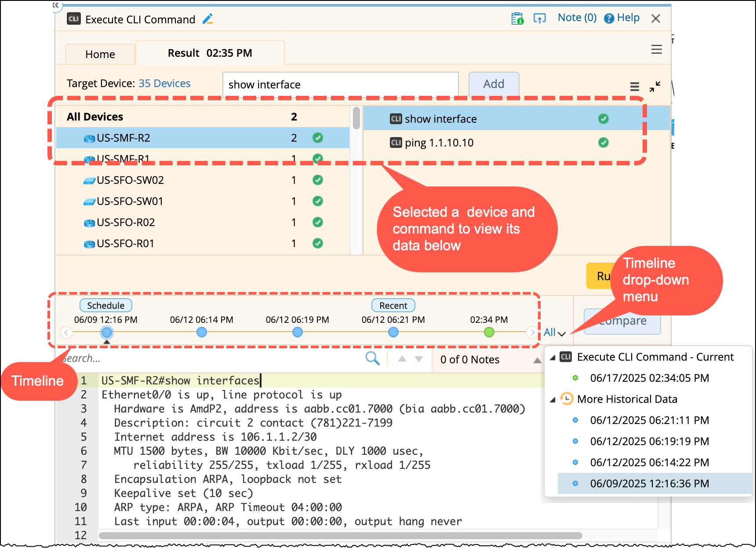Switch to the Home tab
756x548 pixels.
coord(100,54)
